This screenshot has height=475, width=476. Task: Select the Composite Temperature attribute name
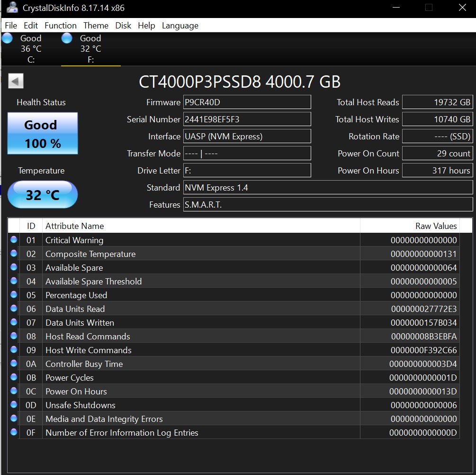point(90,254)
